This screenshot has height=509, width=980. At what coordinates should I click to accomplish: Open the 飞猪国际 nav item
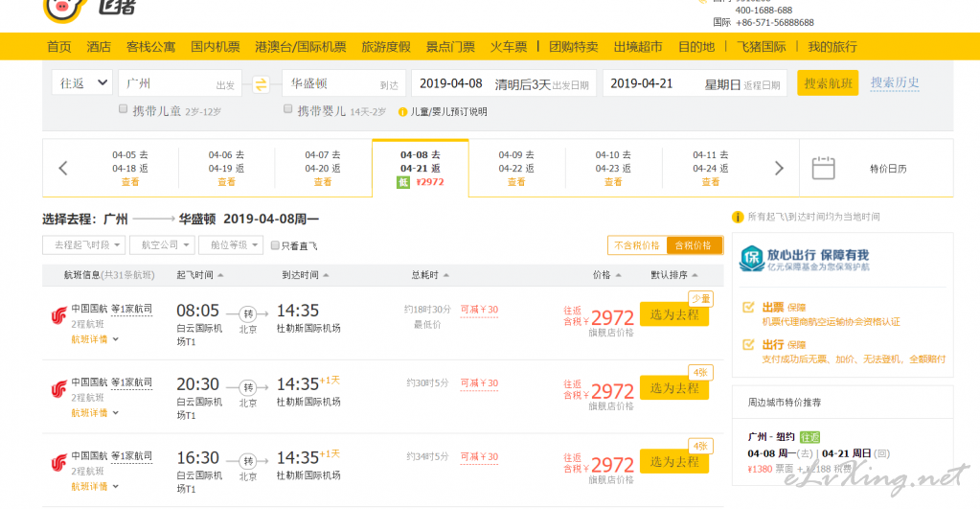(x=762, y=47)
